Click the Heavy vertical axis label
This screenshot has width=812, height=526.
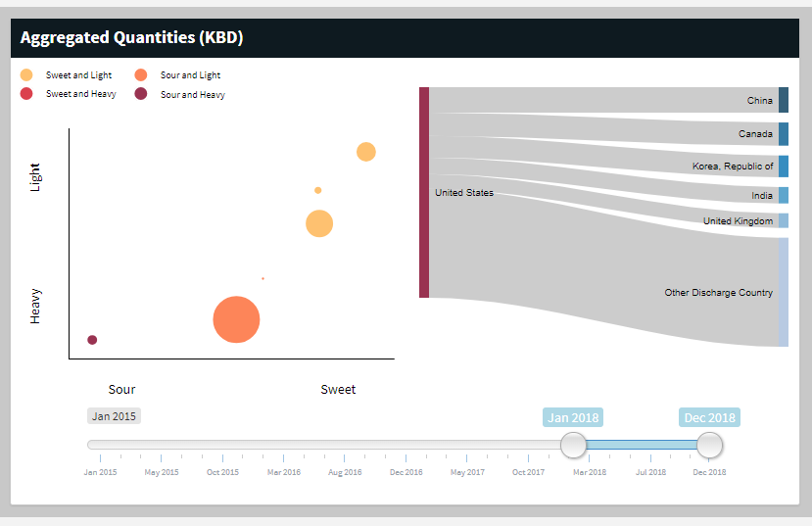(34, 307)
